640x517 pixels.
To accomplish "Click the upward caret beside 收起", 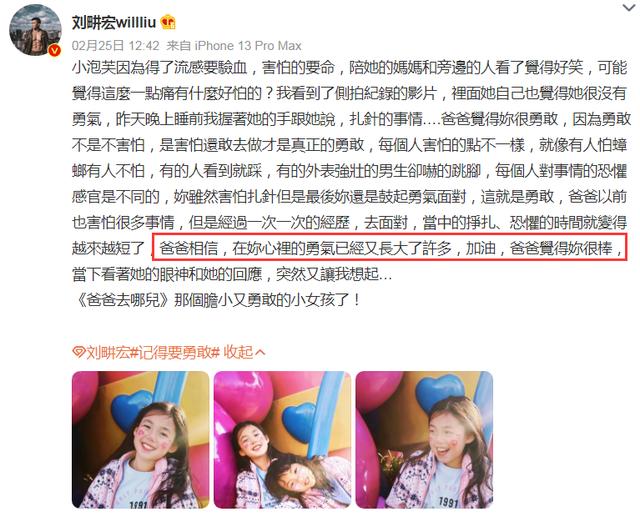I will [260, 352].
